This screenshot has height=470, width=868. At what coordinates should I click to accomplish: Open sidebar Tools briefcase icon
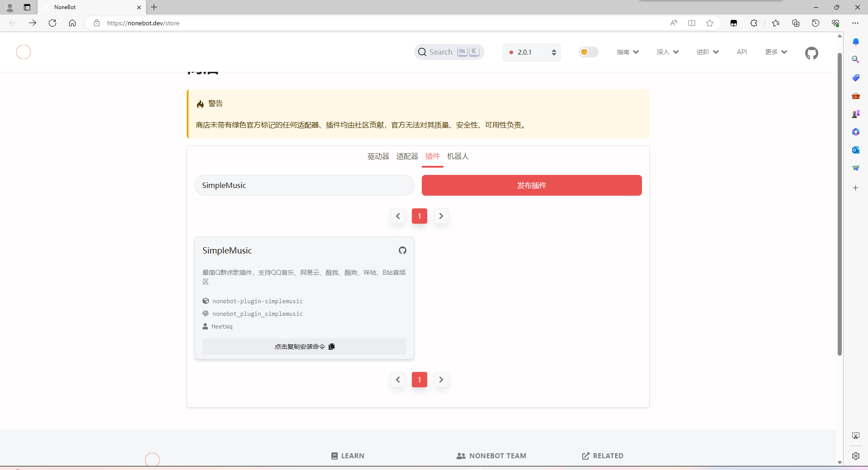pyautogui.click(x=856, y=96)
